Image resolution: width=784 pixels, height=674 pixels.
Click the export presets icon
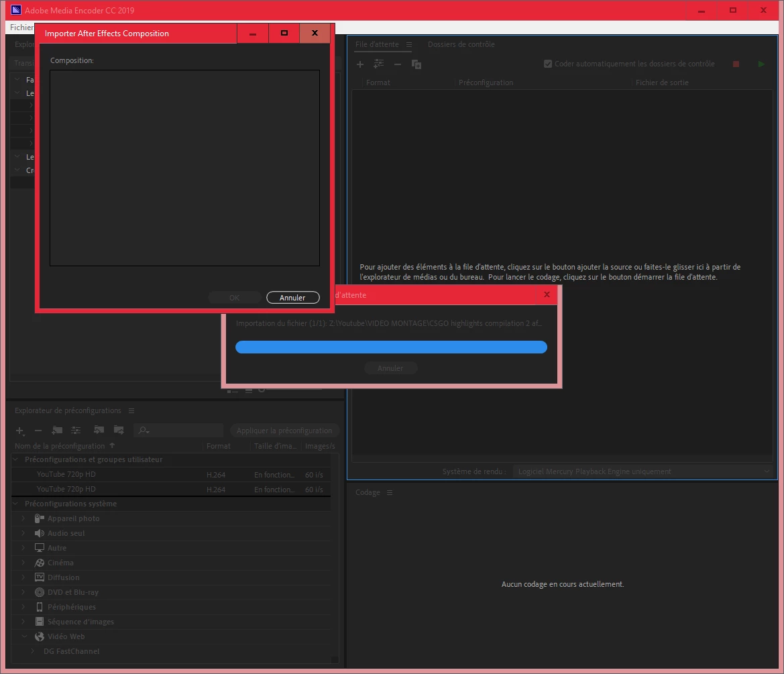tap(119, 430)
